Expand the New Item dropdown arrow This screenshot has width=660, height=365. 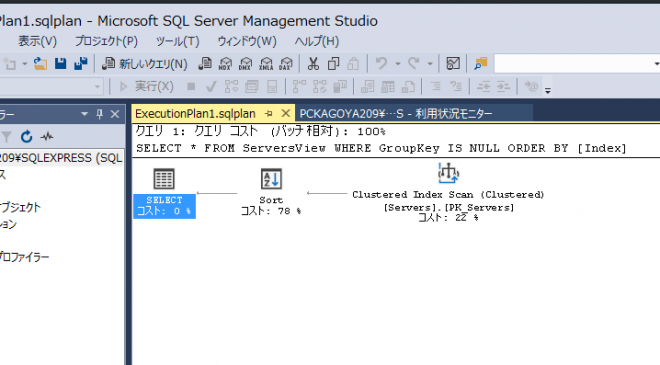[24, 64]
